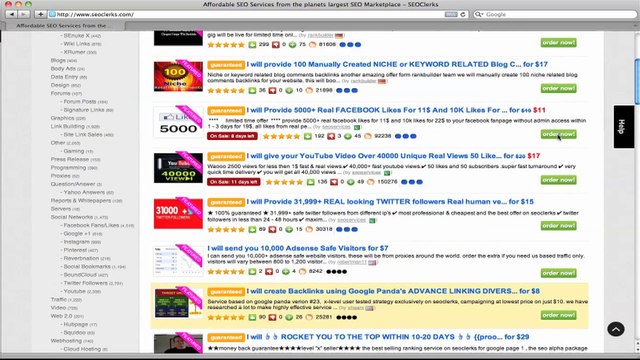The width and height of the screenshot is (640, 360).
Task: Open 'ROCKET YOU TO THE TOP' listing
Action: 388,337
